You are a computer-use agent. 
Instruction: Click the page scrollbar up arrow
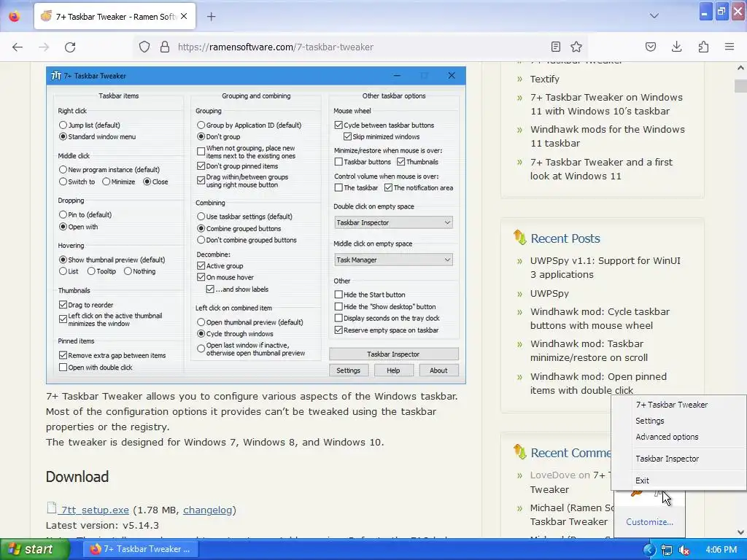pos(740,68)
